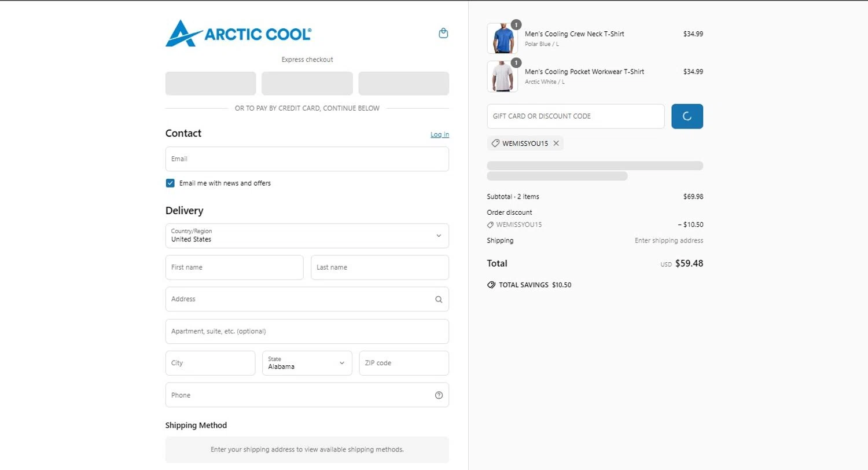The width and height of the screenshot is (868, 470).
Task: Uncheck Email me with news and offers
Action: click(x=170, y=183)
